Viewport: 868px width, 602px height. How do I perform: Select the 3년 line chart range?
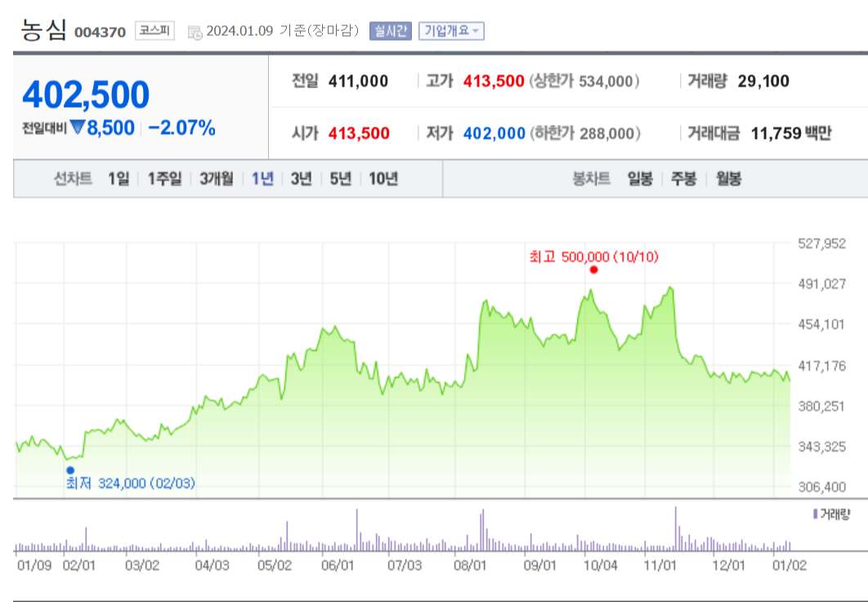click(x=301, y=179)
